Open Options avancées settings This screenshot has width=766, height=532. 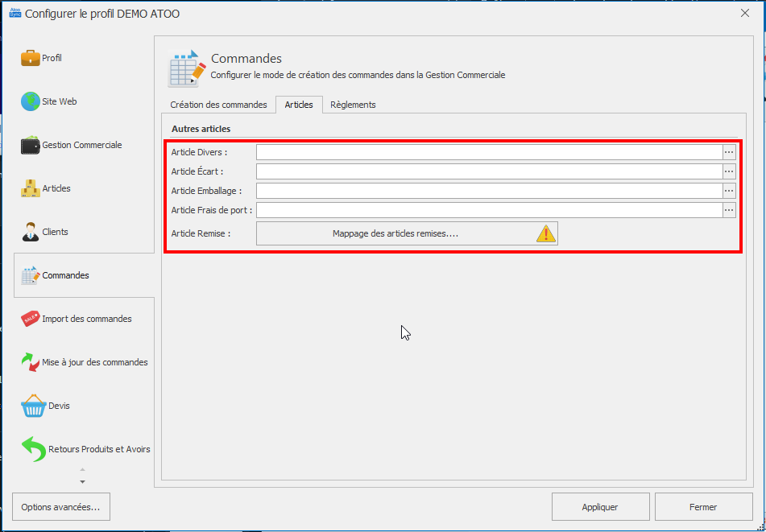tap(61, 507)
